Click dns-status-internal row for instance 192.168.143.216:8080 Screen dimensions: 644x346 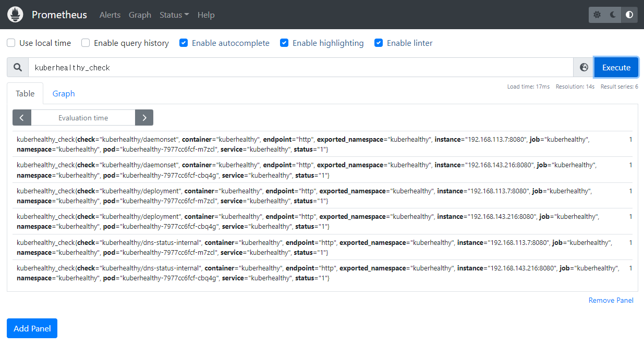tap(322, 273)
